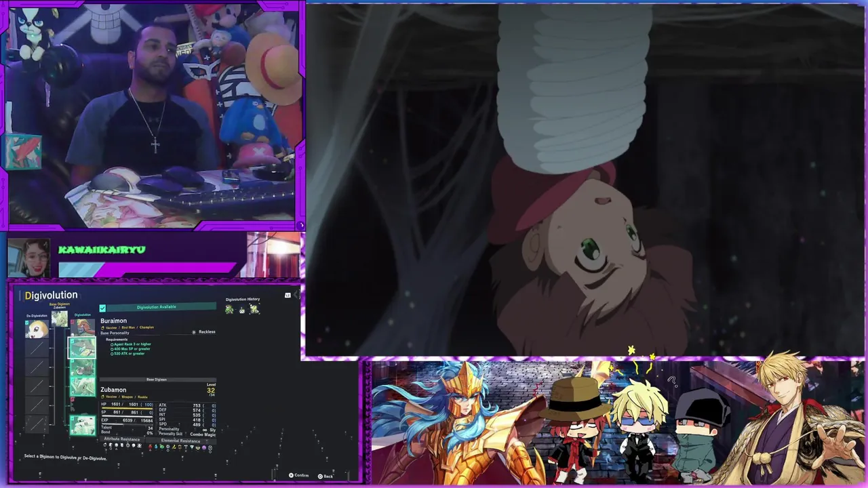This screenshot has height=488, width=868.
Task: Click the Base Digimon divider label
Action: click(157, 380)
